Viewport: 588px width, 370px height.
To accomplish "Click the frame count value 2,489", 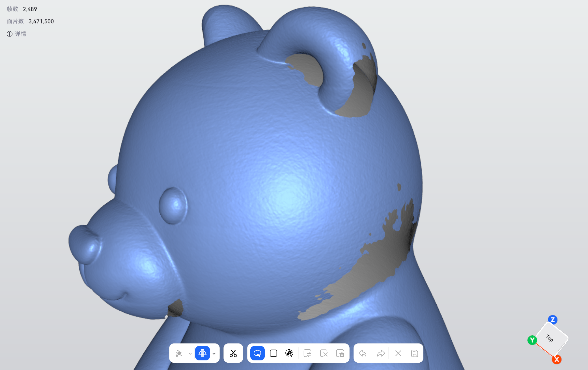I will click(30, 9).
